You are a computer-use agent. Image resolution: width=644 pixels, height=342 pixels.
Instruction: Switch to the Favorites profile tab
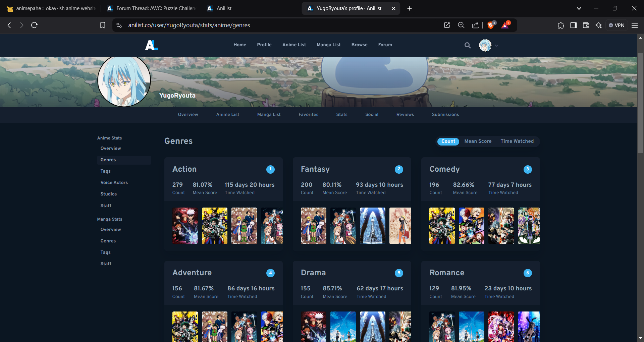tap(308, 115)
